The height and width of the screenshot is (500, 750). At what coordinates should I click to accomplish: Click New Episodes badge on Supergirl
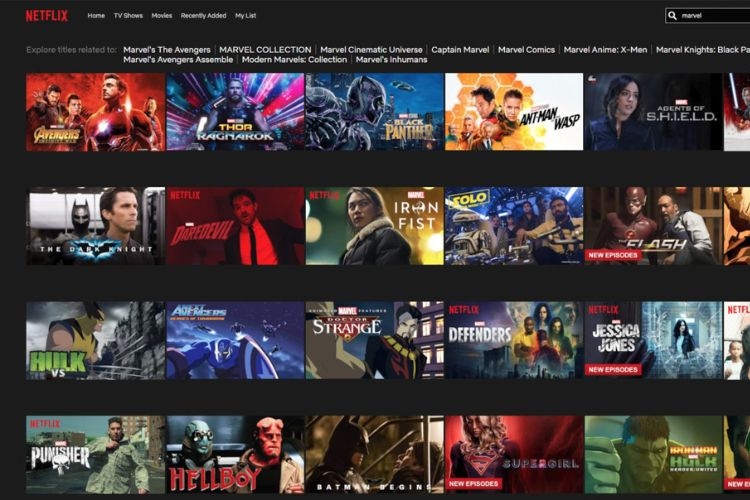point(474,484)
